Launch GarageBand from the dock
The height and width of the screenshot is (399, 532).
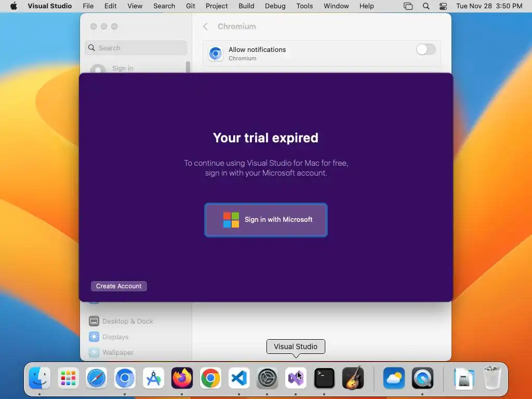(x=353, y=378)
